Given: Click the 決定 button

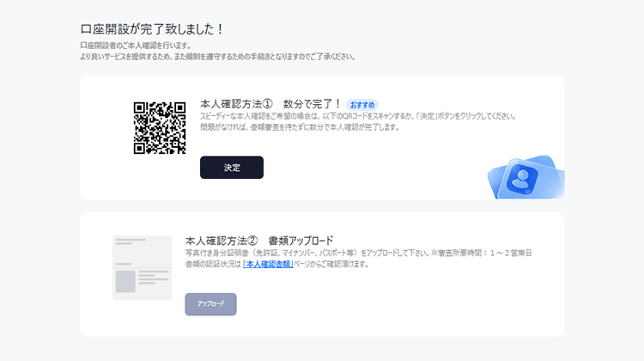Looking at the screenshot, I should pos(232,168).
